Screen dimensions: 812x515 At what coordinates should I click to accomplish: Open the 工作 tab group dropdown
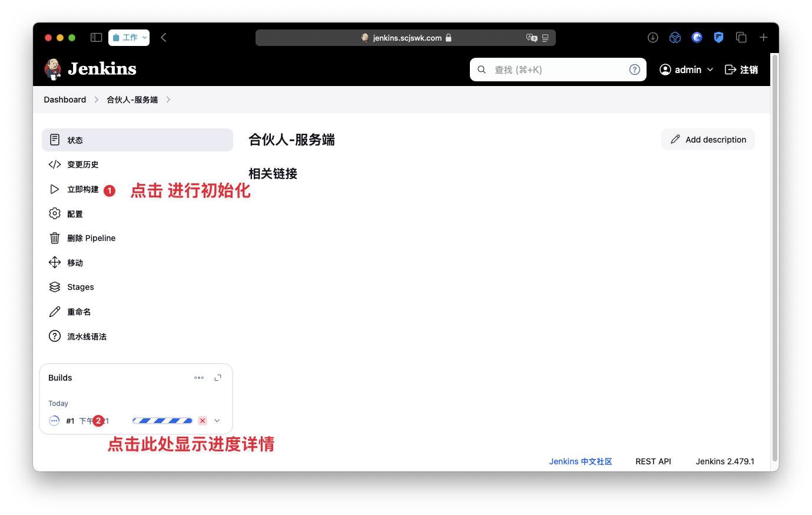point(129,38)
